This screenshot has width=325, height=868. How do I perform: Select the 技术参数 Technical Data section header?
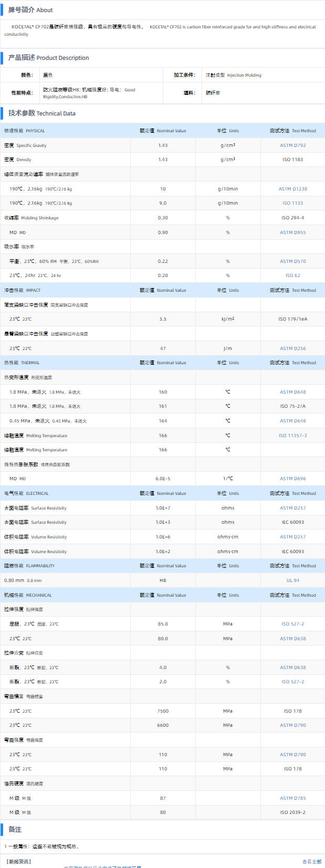41,113
